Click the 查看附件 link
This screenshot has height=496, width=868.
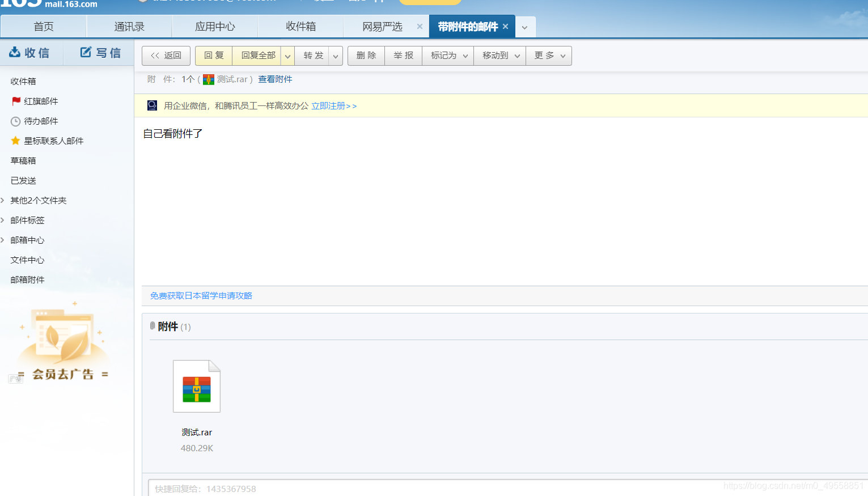(275, 79)
